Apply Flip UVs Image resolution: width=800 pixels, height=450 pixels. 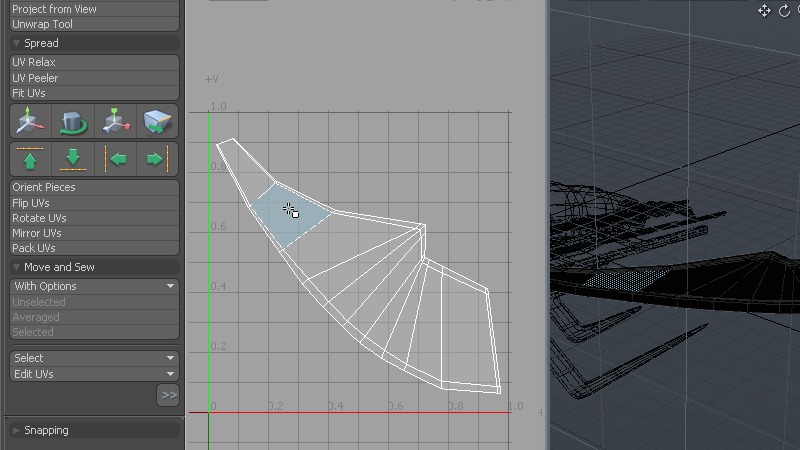pos(94,203)
